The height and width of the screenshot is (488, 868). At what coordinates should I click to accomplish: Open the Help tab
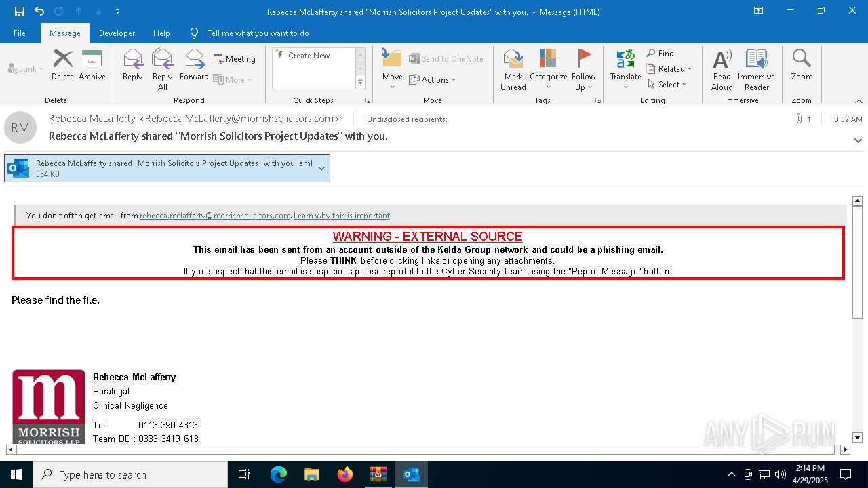point(161,33)
